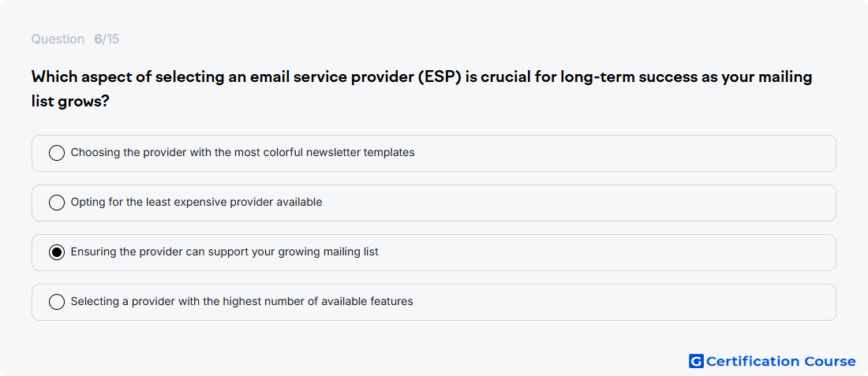Choose the answer card mentioning available features
The image size is (868, 376).
(x=433, y=303)
